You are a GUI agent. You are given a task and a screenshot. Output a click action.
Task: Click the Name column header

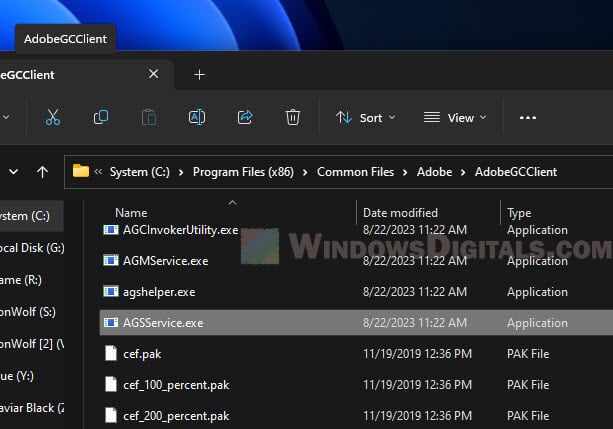tap(132, 213)
